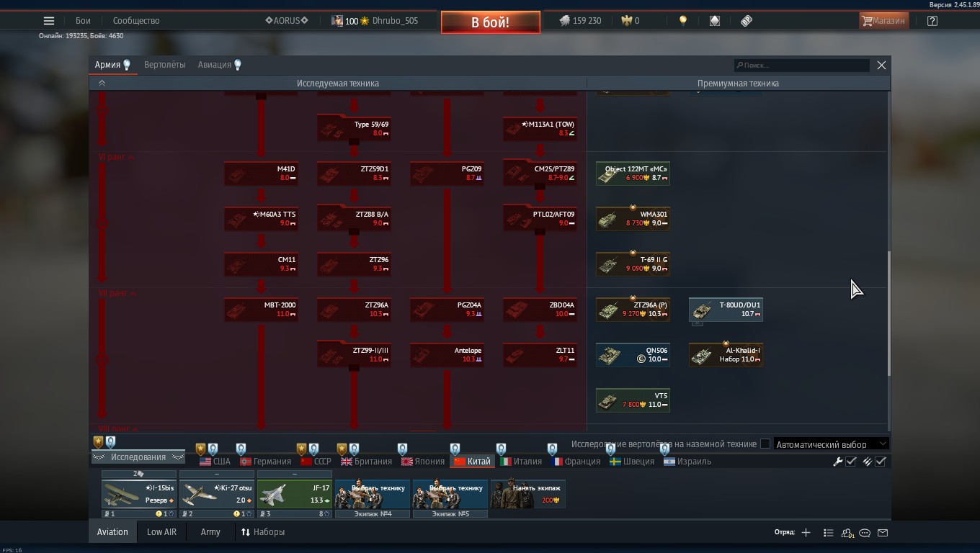Click the В бой! button
The height and width of the screenshot is (553, 980).
pos(491,22)
